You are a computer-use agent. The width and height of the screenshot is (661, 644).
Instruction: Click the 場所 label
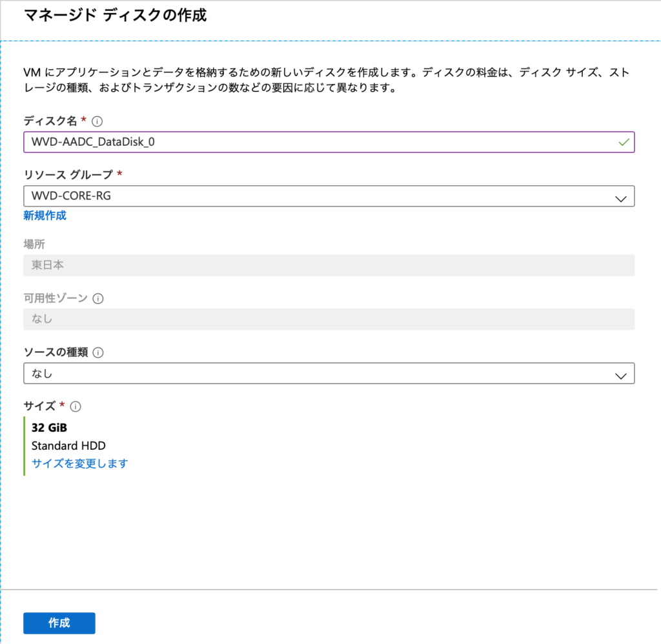pos(34,244)
